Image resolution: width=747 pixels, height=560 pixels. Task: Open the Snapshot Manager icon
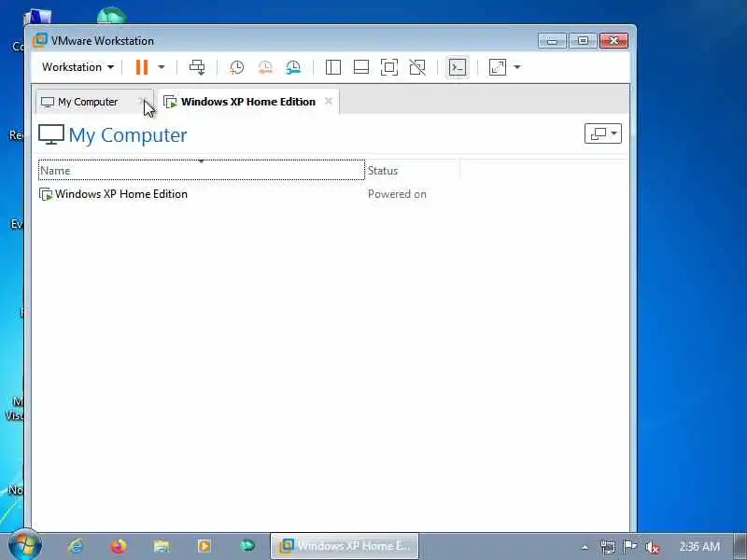(293, 67)
